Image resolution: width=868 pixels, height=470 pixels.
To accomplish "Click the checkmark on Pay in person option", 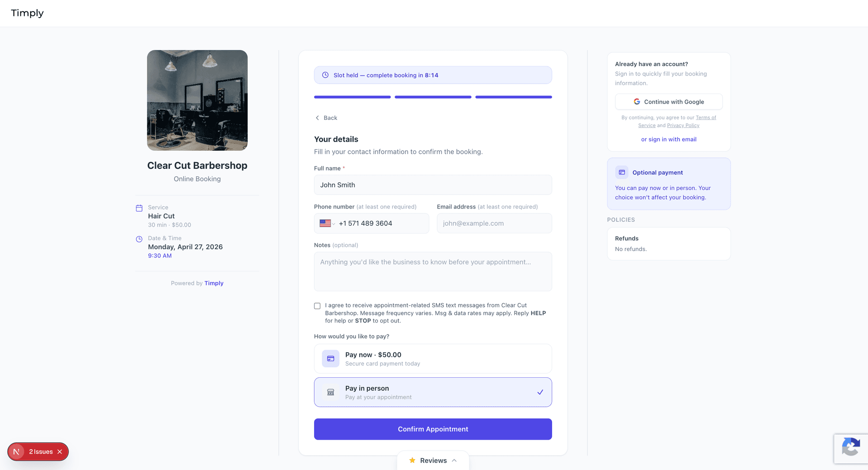I will pyautogui.click(x=540, y=392).
